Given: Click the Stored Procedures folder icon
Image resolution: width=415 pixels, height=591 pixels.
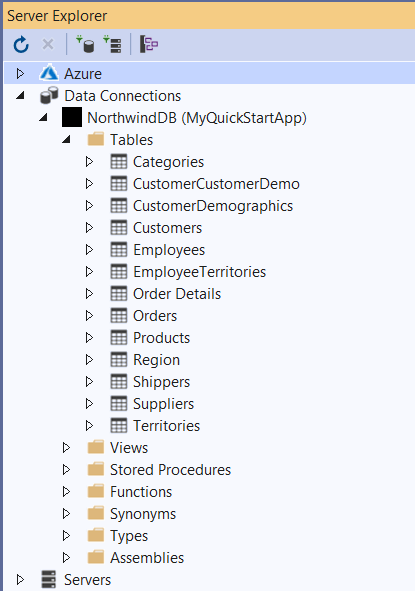Looking at the screenshot, I should 96,469.
